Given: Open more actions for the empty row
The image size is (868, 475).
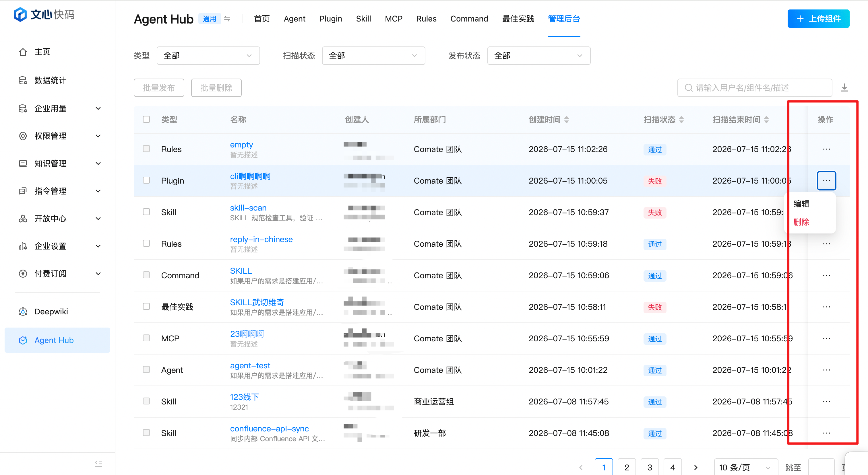Looking at the screenshot, I should click(x=826, y=149).
